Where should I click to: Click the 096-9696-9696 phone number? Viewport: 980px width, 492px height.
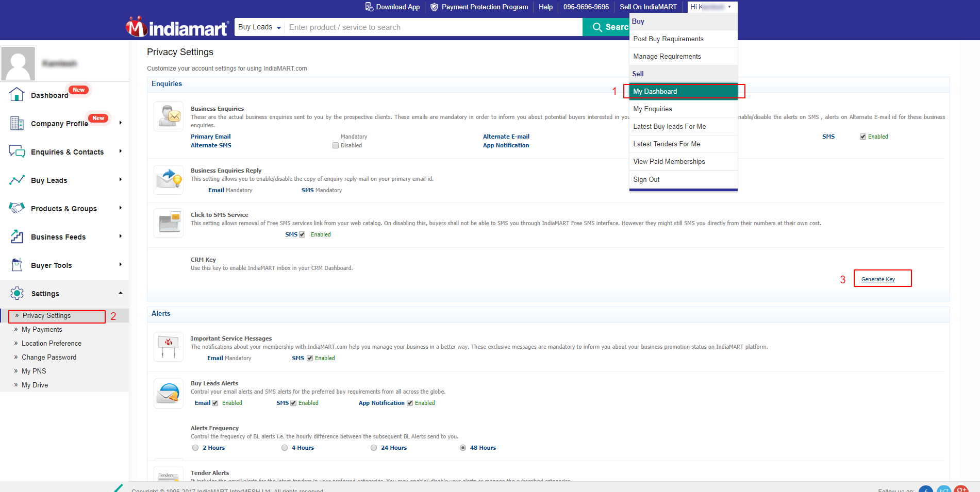pyautogui.click(x=586, y=7)
